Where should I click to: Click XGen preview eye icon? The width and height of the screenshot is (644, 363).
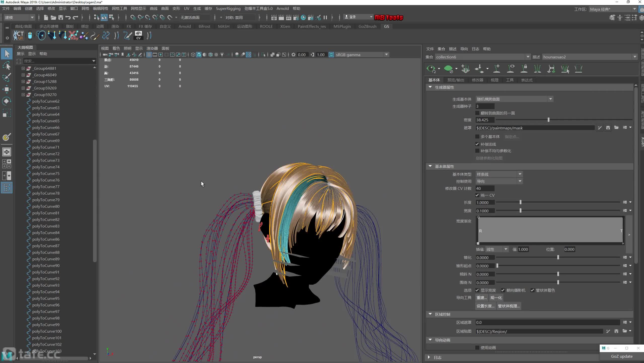point(431,69)
